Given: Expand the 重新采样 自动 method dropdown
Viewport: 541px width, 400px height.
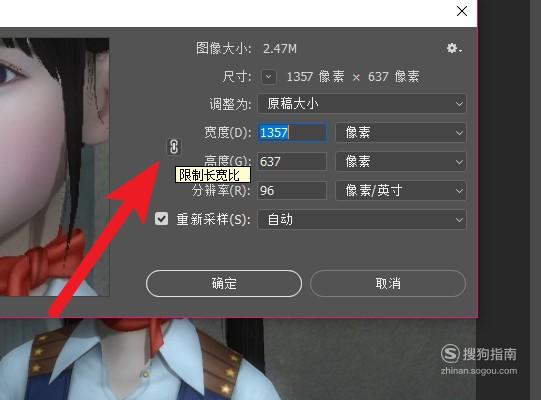Looking at the screenshot, I should 362,219.
